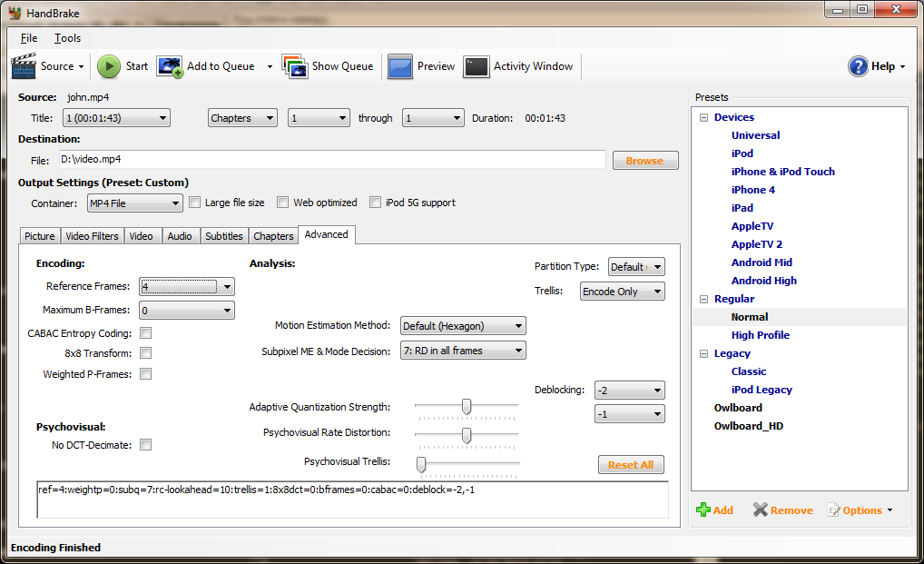Viewport: 924px width, 564px height.
Task: Check the No DCT-Decimate option
Action: pyautogui.click(x=145, y=445)
